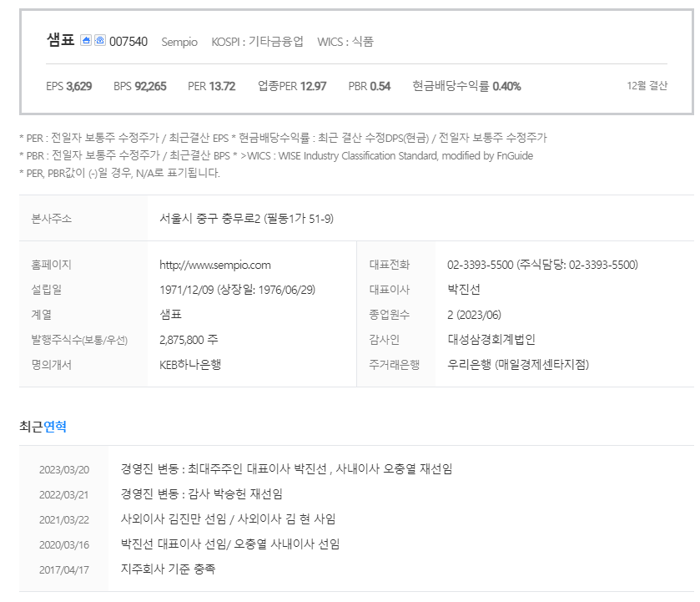Select the 2017/04/17 history date
Viewport: 700px width, 602px height.
[x=64, y=569]
